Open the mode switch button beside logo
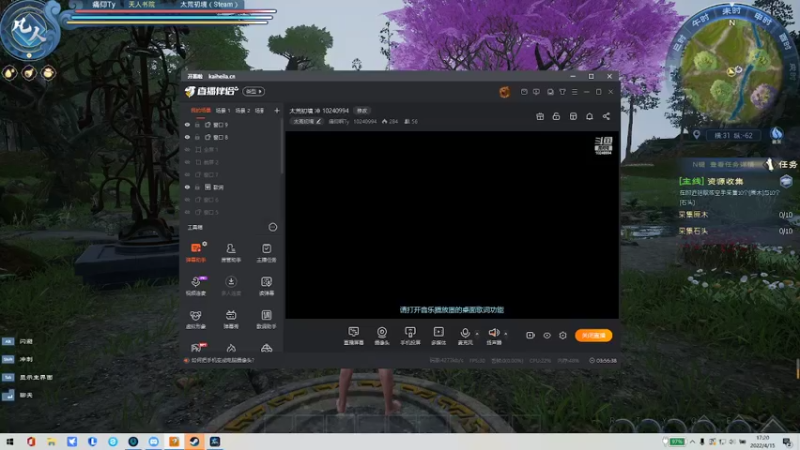Image resolution: width=800 pixels, height=450 pixels. coord(254,92)
